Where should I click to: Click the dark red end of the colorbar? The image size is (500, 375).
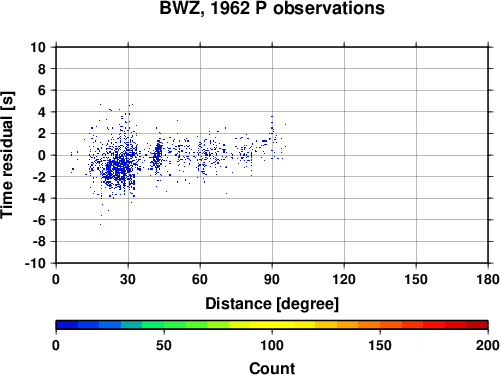click(477, 325)
